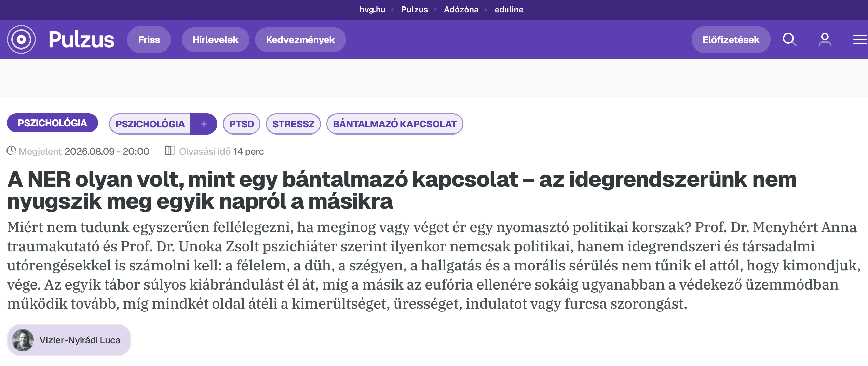Open the hamburger menu icon
The height and width of the screenshot is (366, 868).
click(860, 40)
